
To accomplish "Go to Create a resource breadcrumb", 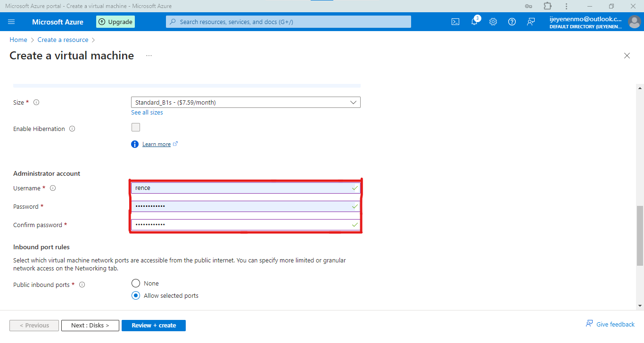I will pyautogui.click(x=63, y=40).
